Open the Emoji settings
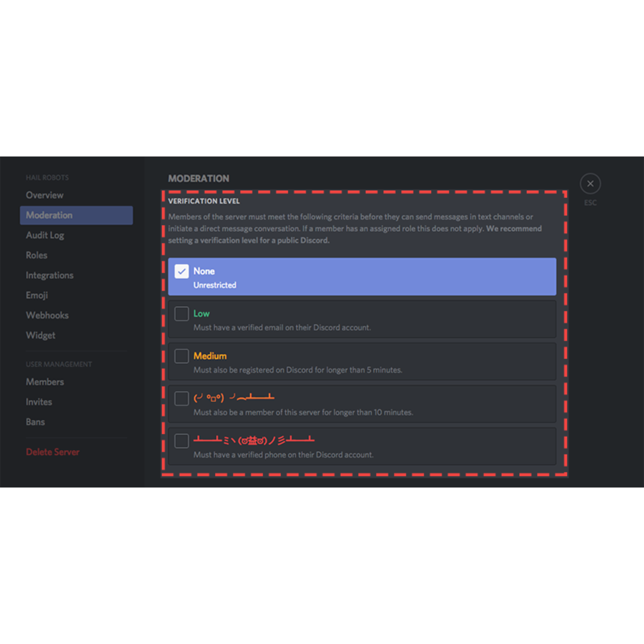The width and height of the screenshot is (644, 644). pos(37,295)
